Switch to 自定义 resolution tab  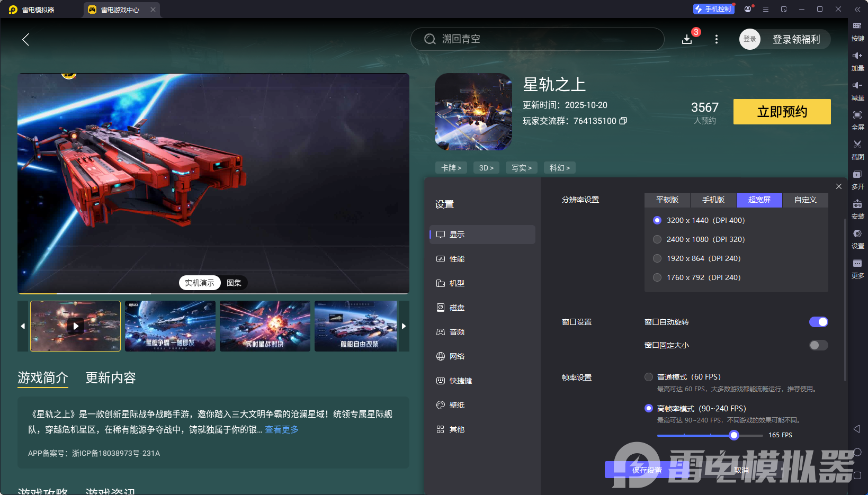(806, 200)
